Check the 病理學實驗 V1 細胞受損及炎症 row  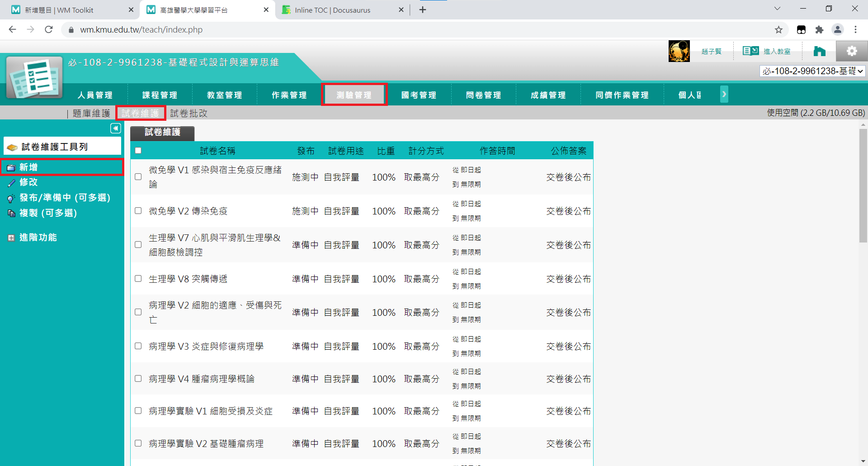138,411
